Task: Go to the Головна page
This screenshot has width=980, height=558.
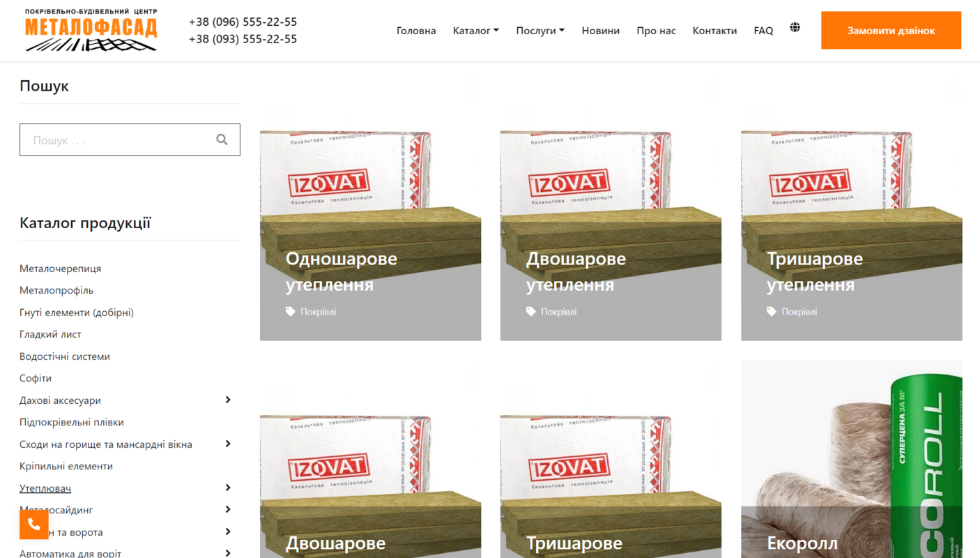Action: point(416,31)
